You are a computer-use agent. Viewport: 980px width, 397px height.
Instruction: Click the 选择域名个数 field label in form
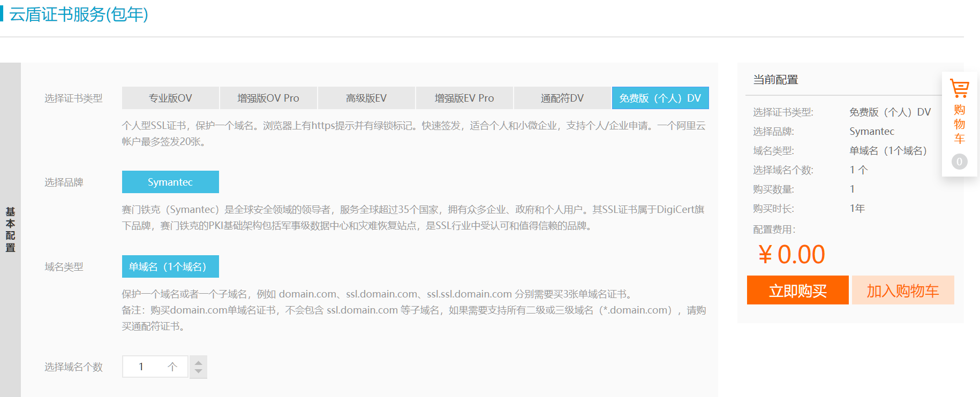73,367
